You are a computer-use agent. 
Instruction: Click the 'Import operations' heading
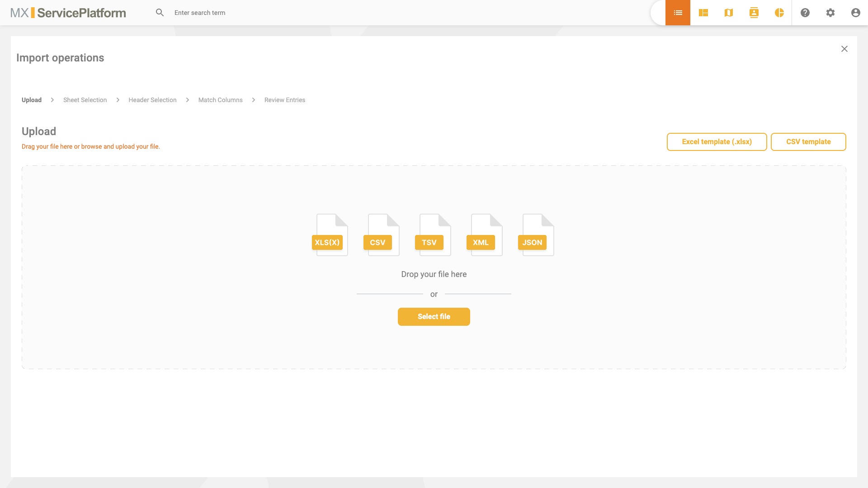(x=60, y=58)
